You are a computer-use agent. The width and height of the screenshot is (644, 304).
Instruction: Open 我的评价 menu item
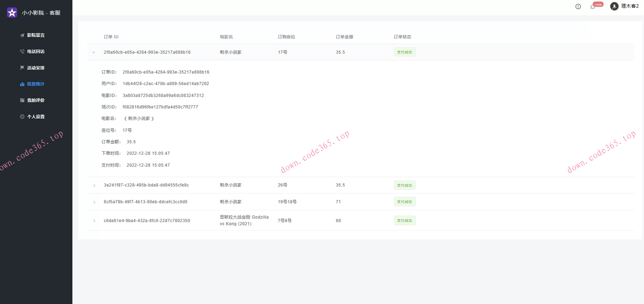[36, 100]
